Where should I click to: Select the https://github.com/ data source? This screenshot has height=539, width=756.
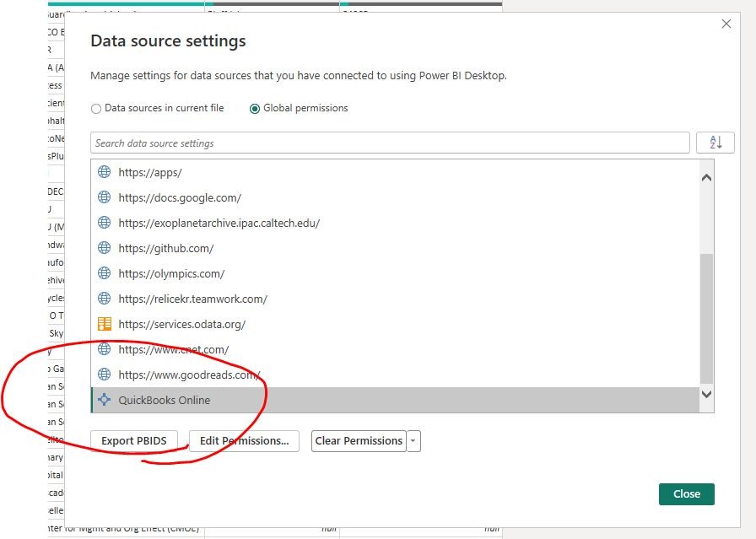click(395, 248)
